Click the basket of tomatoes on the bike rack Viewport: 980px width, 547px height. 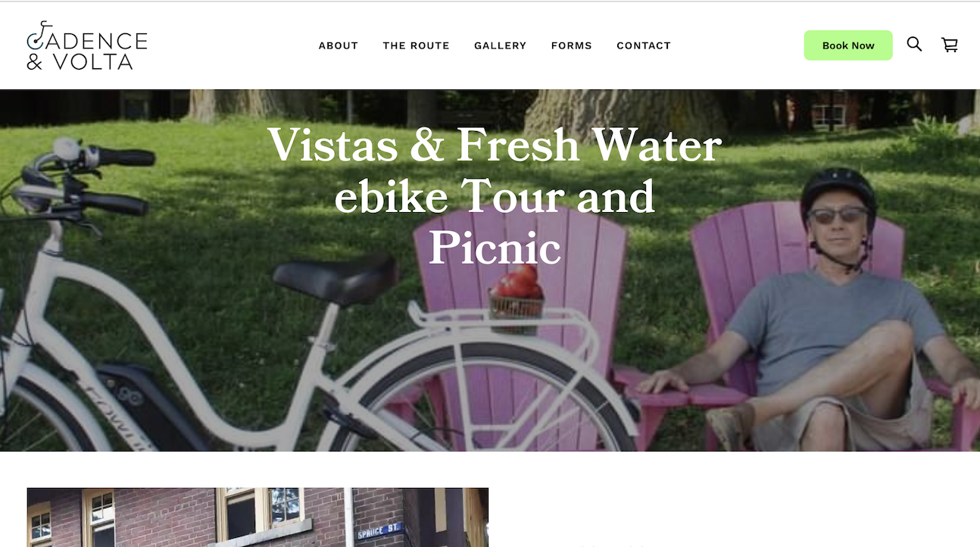point(517,299)
